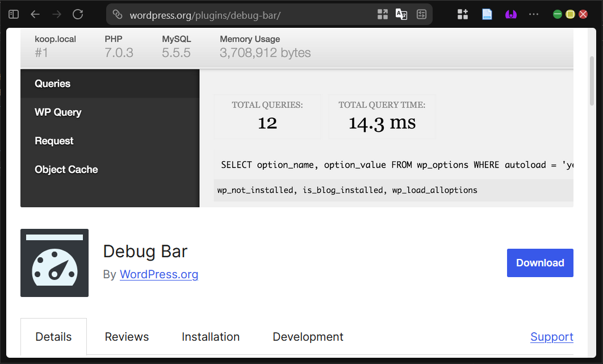Switch to the Details tab

[53, 337]
